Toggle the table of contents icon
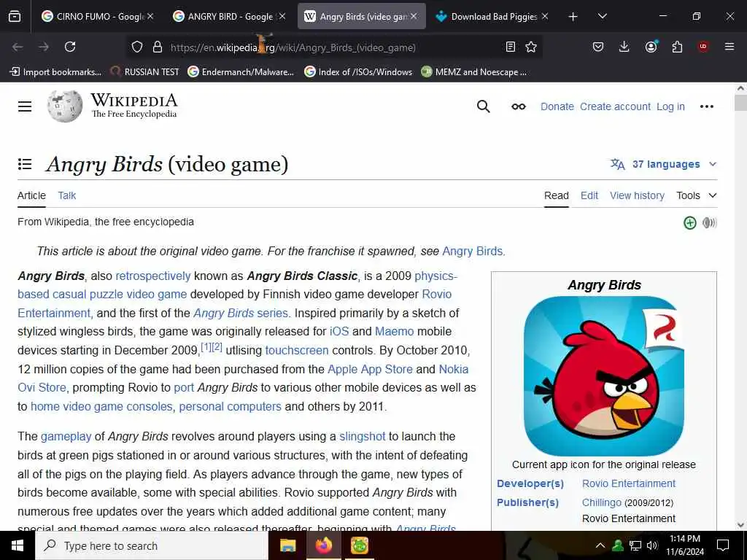Image resolution: width=747 pixels, height=560 pixels. (x=25, y=164)
